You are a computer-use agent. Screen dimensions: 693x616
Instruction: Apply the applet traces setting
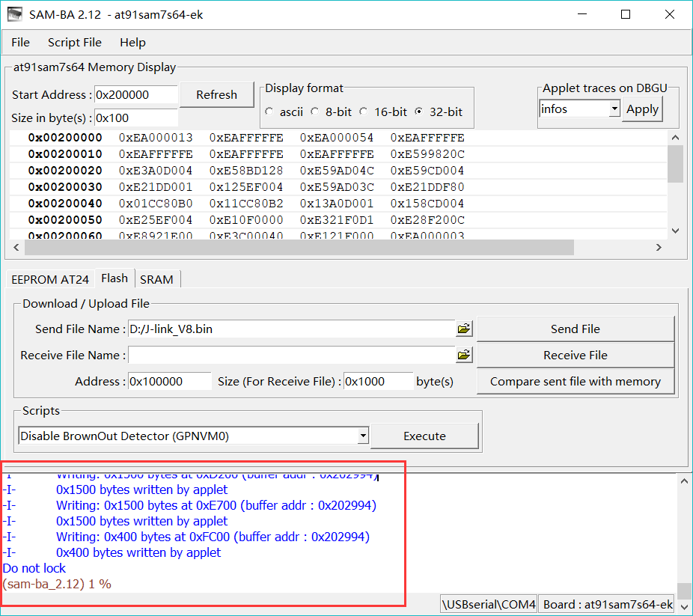click(642, 108)
